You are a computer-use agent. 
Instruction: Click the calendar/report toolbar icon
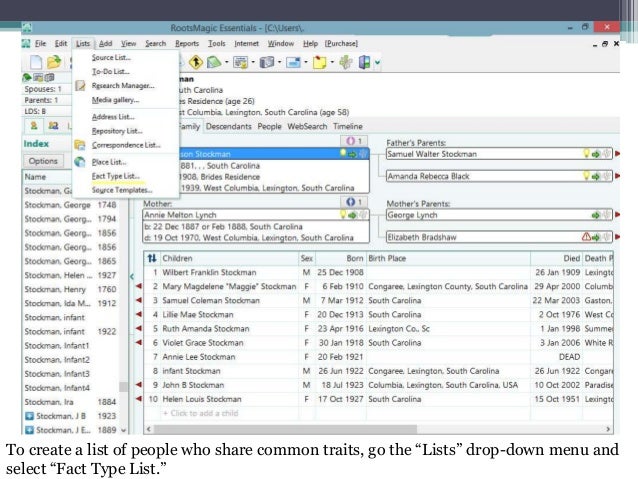tap(241, 62)
